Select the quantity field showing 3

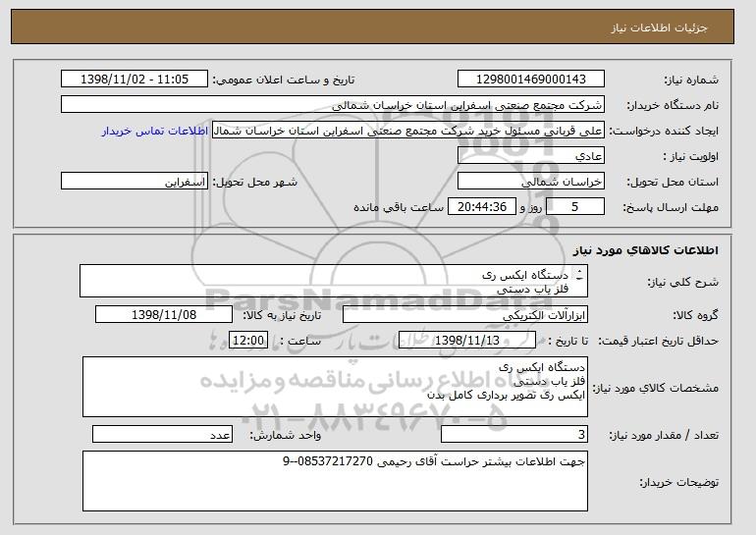(x=514, y=434)
